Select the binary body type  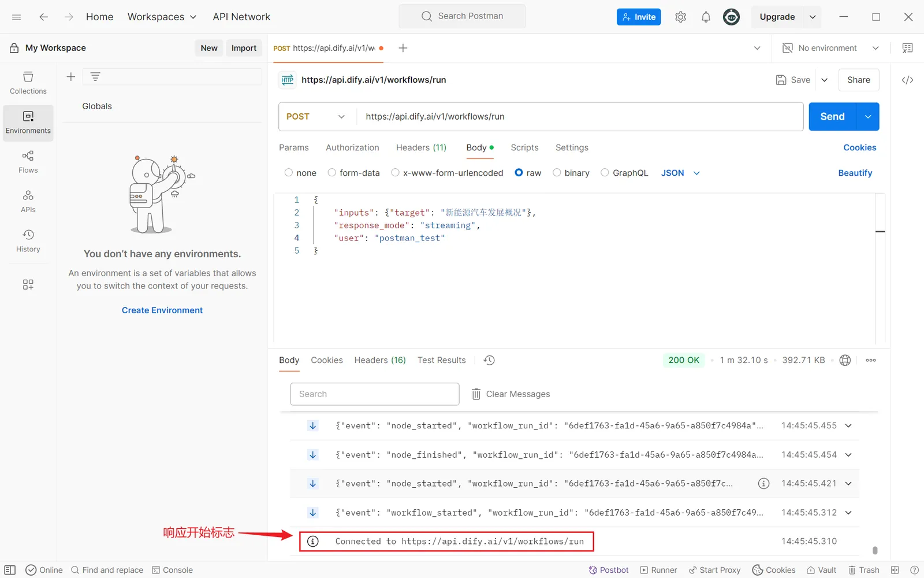click(557, 172)
